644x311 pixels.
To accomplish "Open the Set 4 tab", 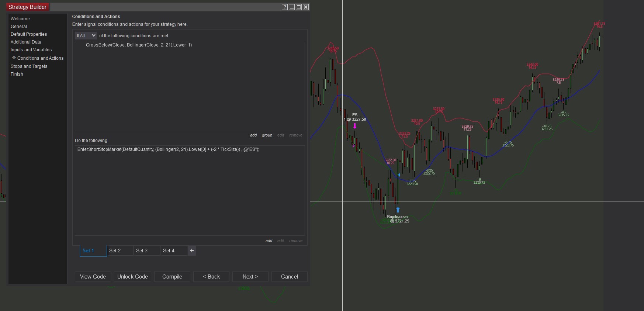I will pyautogui.click(x=174, y=250).
